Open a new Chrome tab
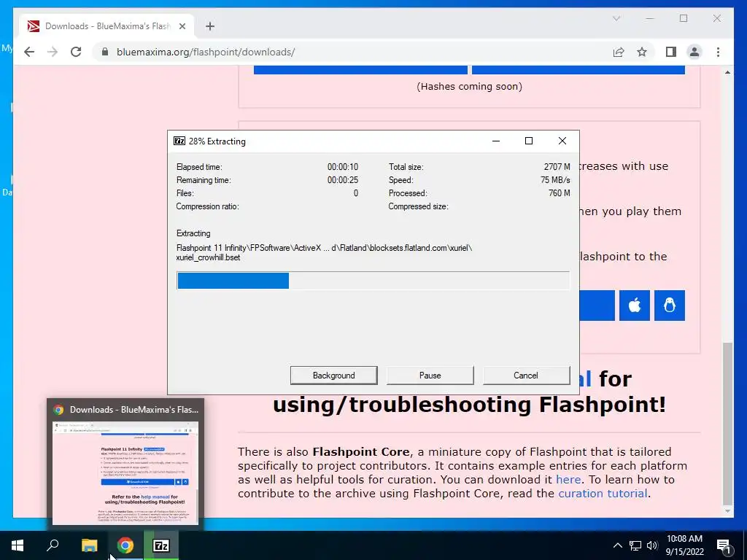This screenshot has width=747, height=560. [x=210, y=26]
